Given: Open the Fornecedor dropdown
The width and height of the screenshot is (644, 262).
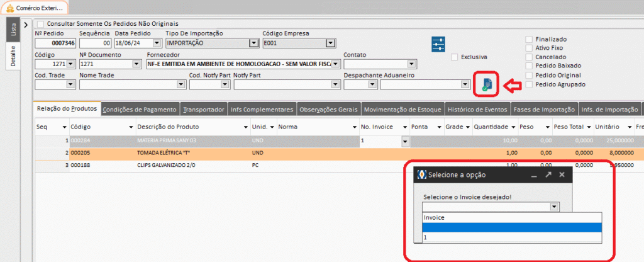Looking at the screenshot, I should (x=336, y=64).
